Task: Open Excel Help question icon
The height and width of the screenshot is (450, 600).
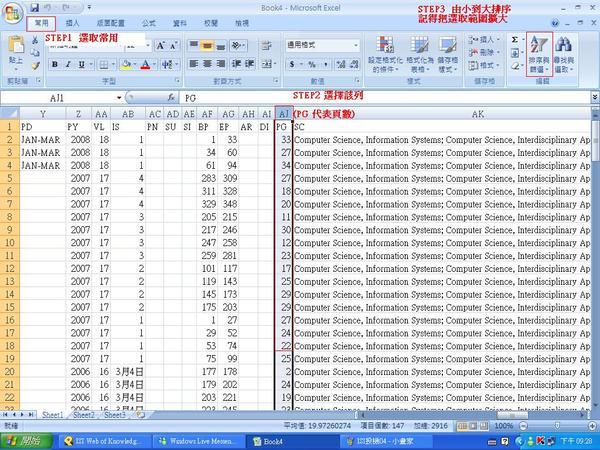Action: [x=555, y=23]
